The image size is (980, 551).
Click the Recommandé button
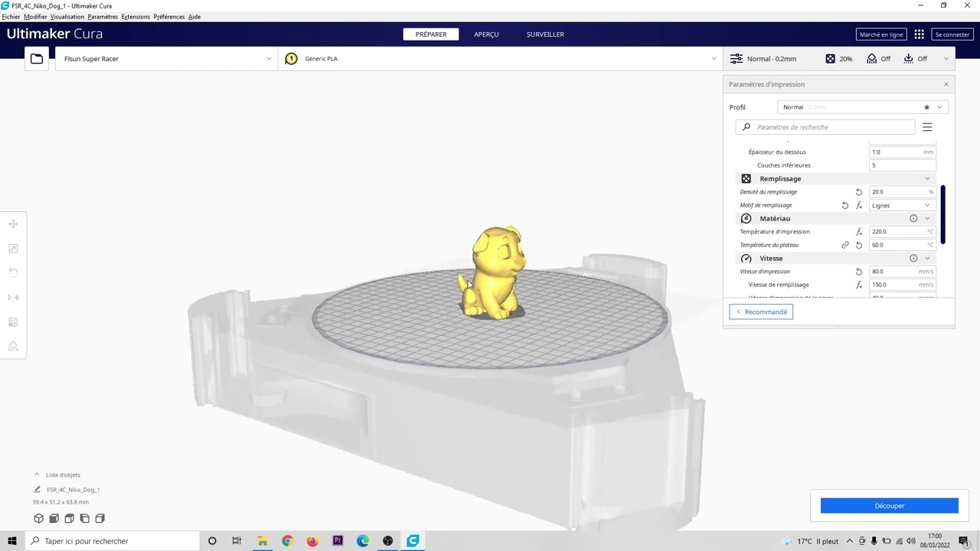761,312
